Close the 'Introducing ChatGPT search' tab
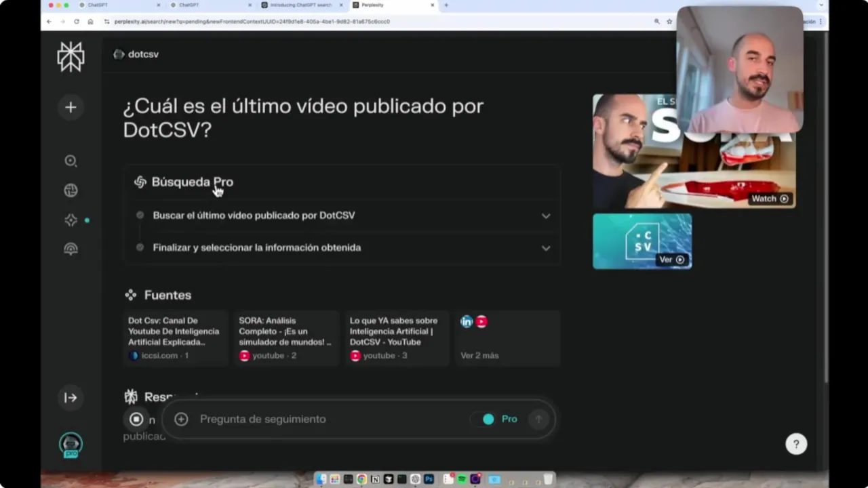Viewport: 868px width, 488px height. [341, 5]
